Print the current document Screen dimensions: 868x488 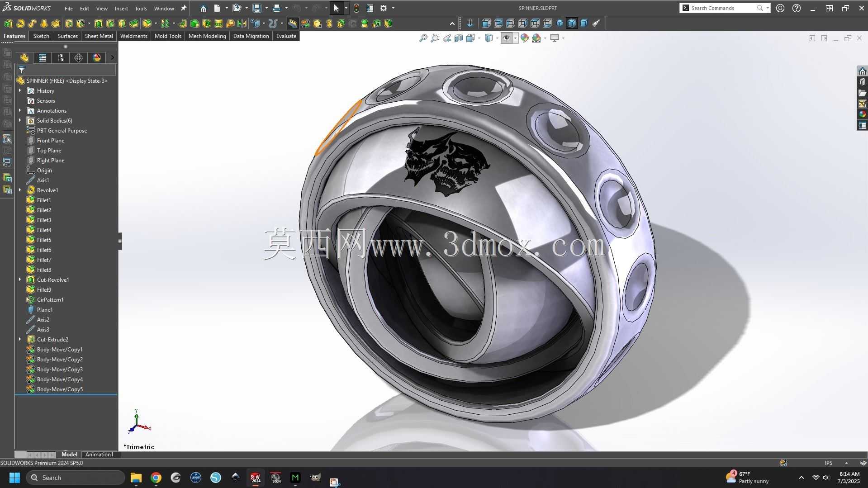(276, 8)
